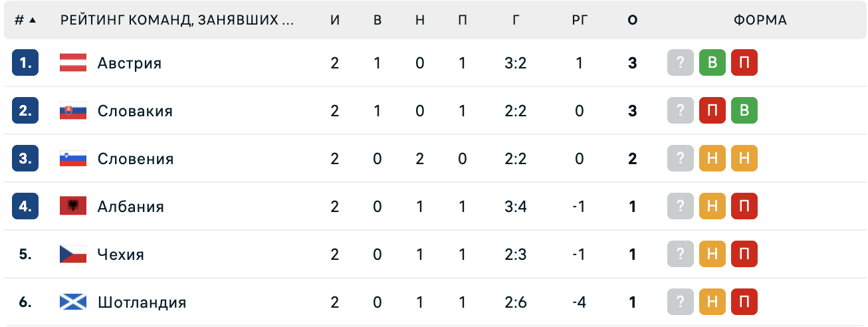Click the Austria flag icon
Image resolution: width=868 pixels, height=327 pixels.
click(x=73, y=63)
